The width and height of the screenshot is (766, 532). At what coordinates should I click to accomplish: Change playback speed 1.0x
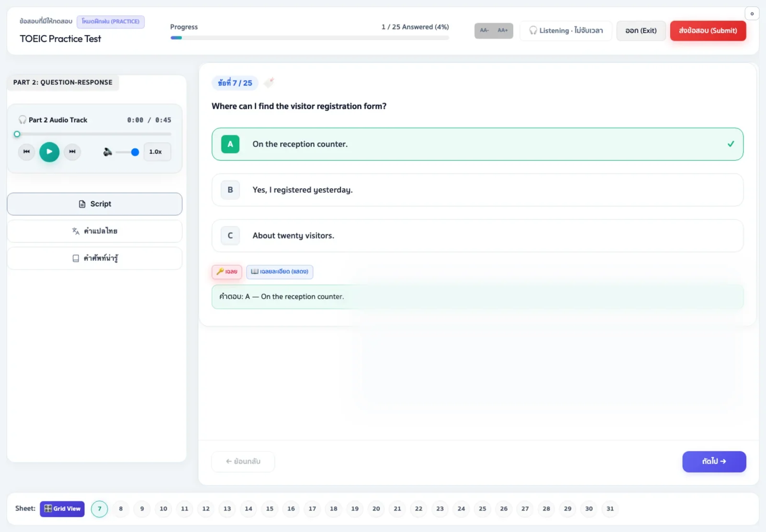(157, 152)
